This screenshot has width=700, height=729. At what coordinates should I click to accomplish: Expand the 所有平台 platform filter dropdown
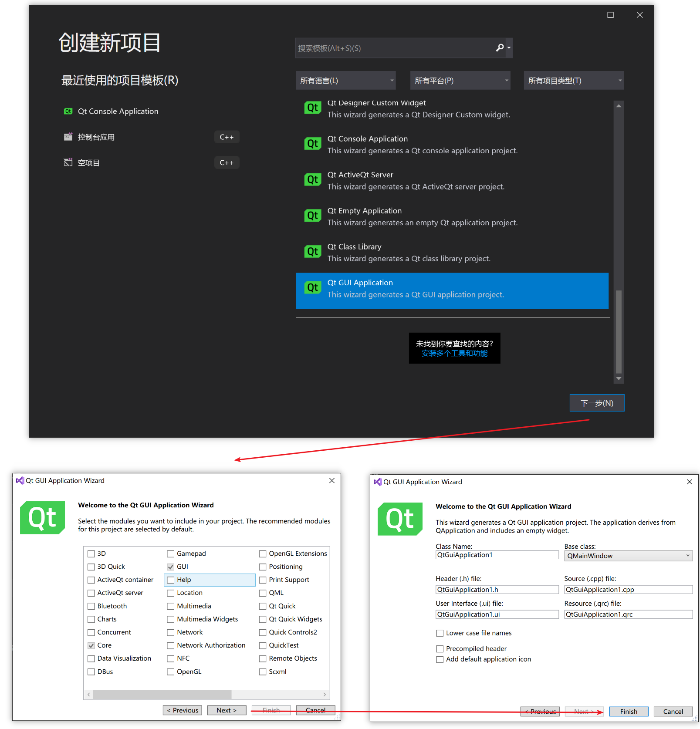(x=460, y=81)
